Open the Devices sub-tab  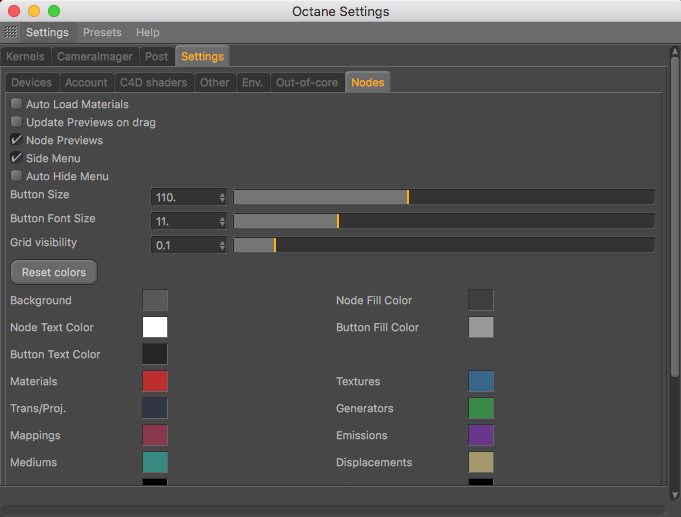point(31,83)
